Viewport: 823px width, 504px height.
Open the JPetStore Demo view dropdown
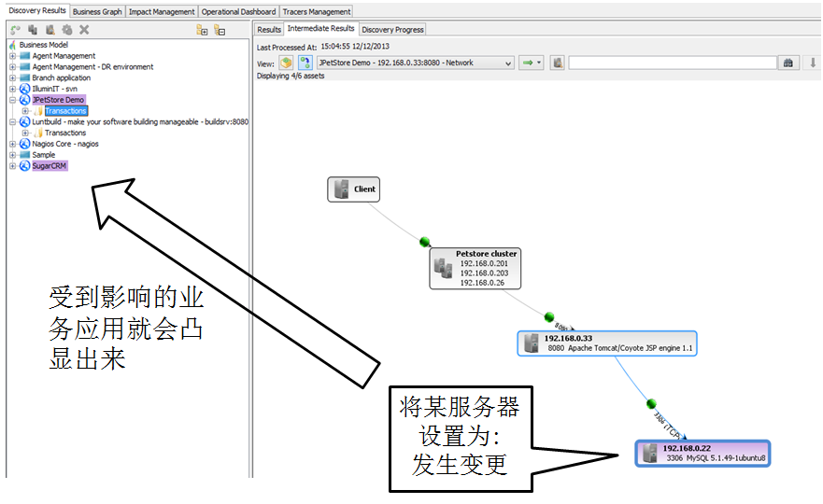click(x=508, y=63)
